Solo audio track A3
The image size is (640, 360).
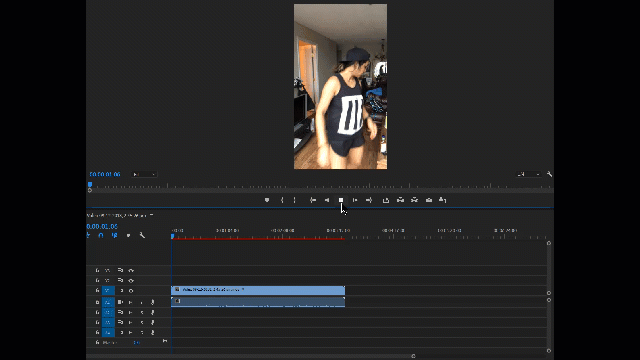(x=142, y=322)
